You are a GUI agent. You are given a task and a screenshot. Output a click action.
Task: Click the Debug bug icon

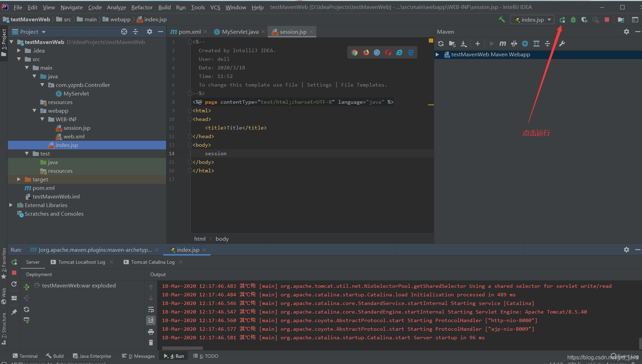coord(573,20)
